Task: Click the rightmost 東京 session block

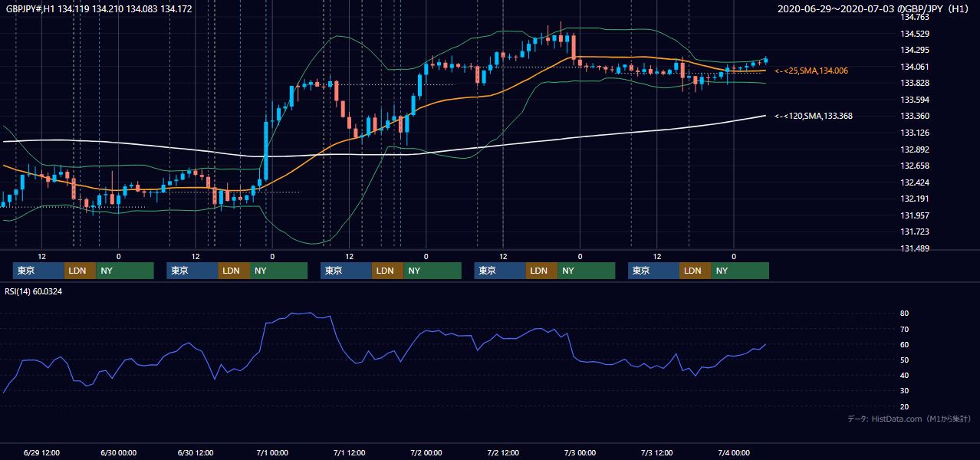Action: click(x=653, y=271)
